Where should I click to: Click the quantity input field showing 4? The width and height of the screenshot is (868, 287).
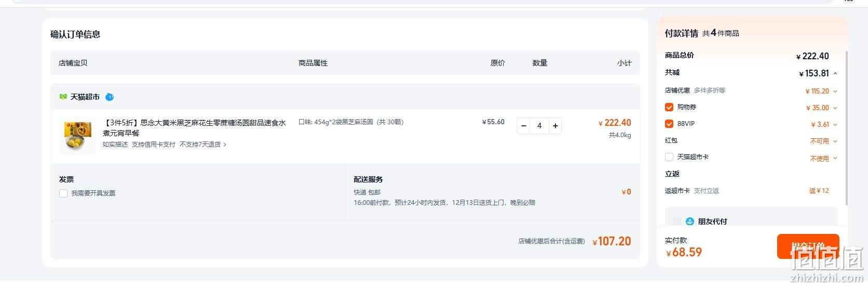pos(539,126)
